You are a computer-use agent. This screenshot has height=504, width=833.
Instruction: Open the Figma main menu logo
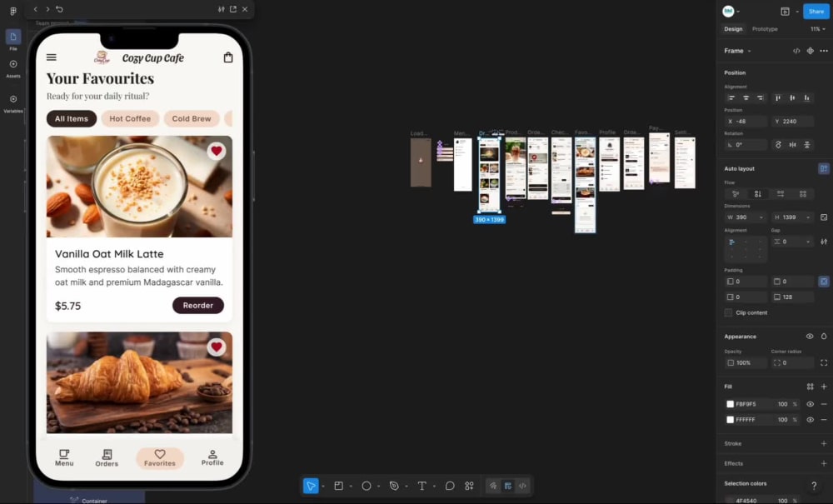(x=13, y=11)
